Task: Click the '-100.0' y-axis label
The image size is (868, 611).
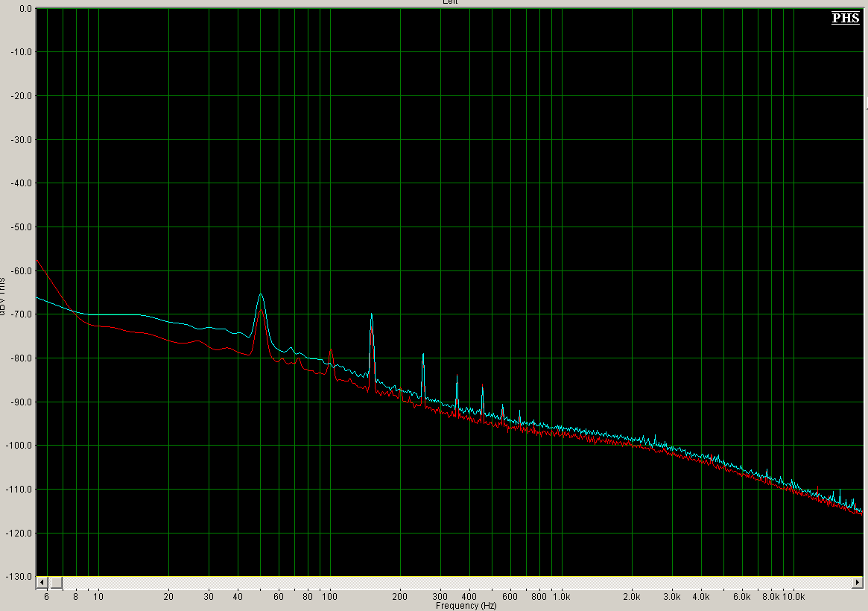Action: point(19,446)
